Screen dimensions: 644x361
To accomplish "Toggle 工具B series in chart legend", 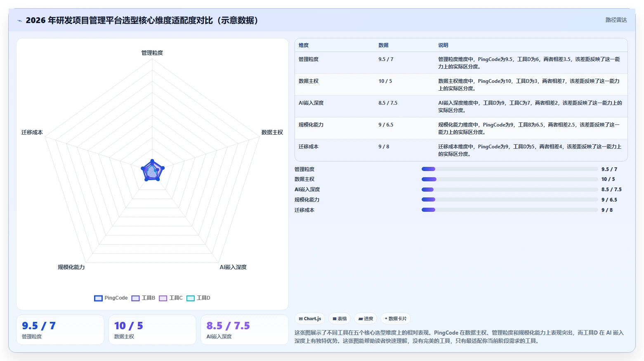I will (x=144, y=298).
